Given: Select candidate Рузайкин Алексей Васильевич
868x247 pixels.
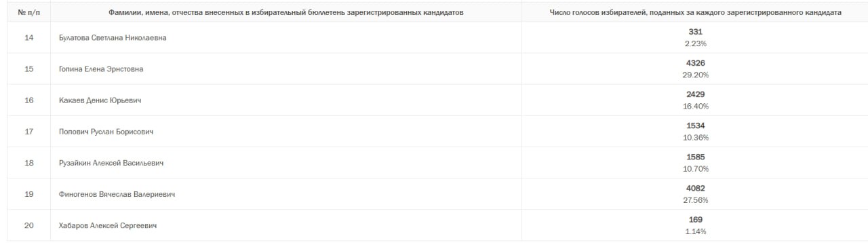Looking at the screenshot, I should pyautogui.click(x=111, y=163).
